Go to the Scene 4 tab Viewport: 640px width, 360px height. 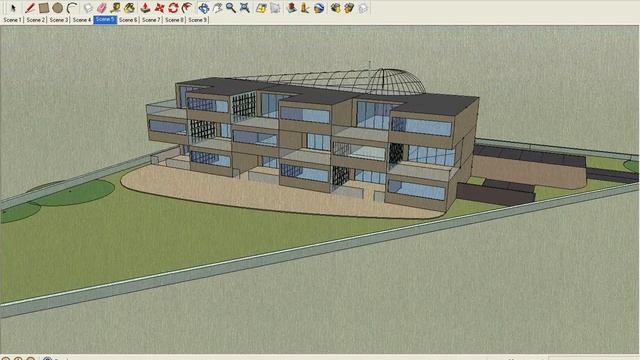pos(82,20)
